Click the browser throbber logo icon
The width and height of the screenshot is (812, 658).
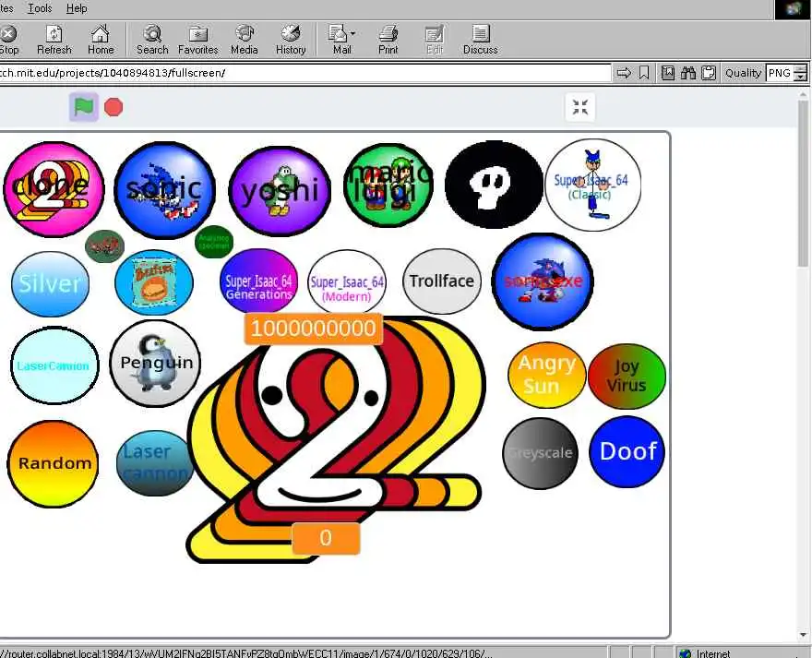[x=793, y=9]
